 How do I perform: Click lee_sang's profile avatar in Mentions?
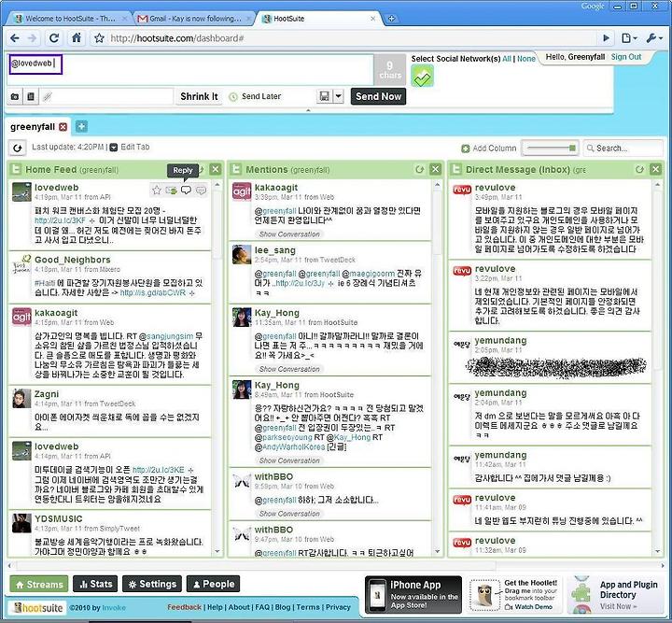click(242, 255)
